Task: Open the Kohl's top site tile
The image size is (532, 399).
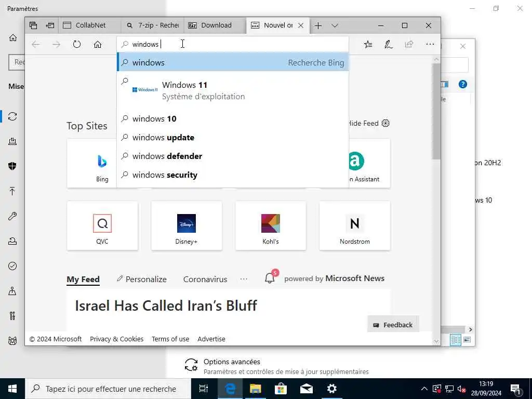Action: [271, 225]
